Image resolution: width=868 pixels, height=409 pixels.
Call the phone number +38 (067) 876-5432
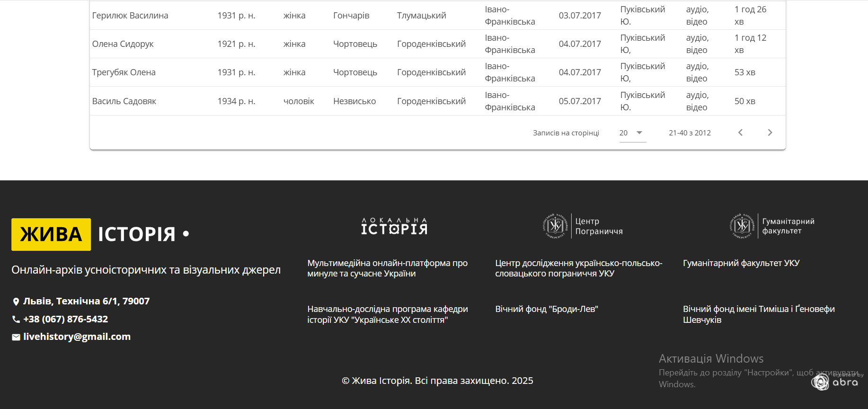click(x=65, y=319)
